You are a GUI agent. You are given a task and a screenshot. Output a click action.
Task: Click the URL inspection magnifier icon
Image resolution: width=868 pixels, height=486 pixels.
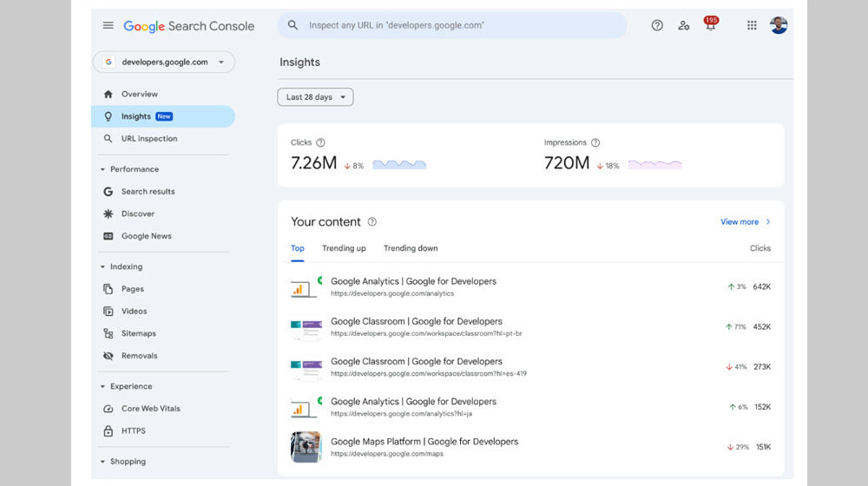[x=108, y=138]
